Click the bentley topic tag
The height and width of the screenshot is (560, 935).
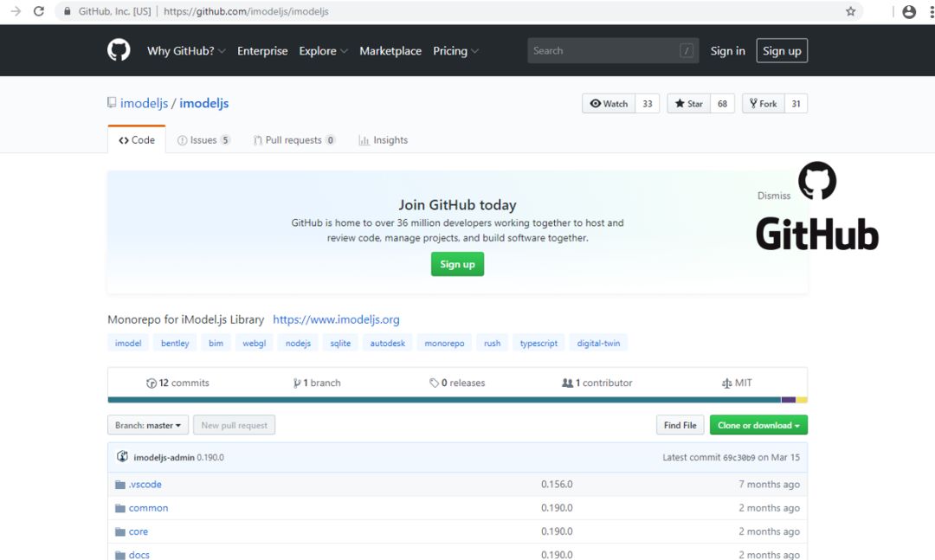pos(175,343)
